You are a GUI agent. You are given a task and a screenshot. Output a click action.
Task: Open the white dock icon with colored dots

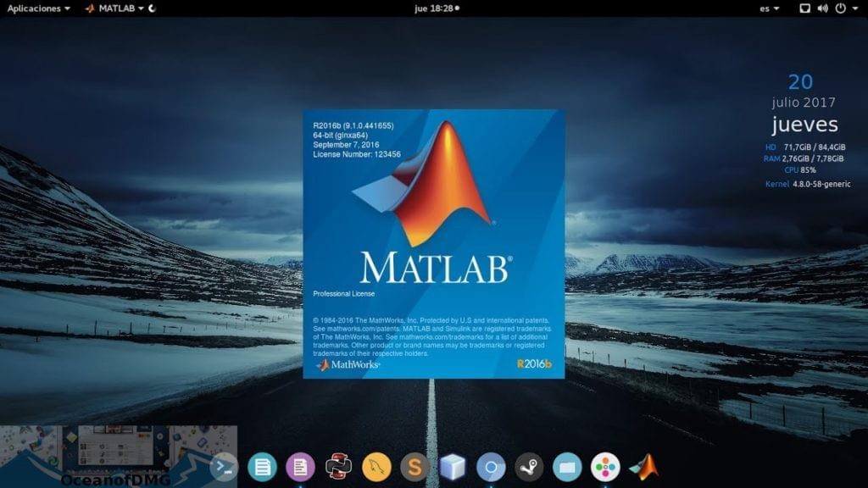tap(607, 465)
